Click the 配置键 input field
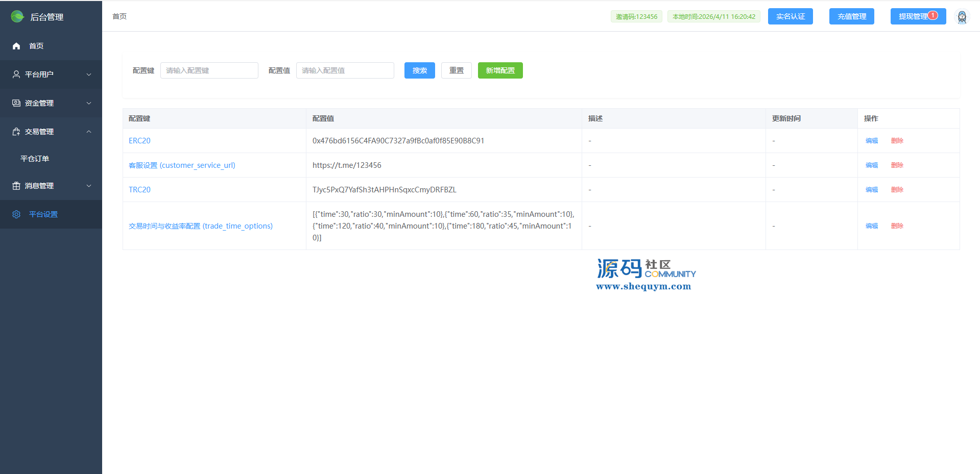Image resolution: width=980 pixels, height=474 pixels. coord(209,70)
